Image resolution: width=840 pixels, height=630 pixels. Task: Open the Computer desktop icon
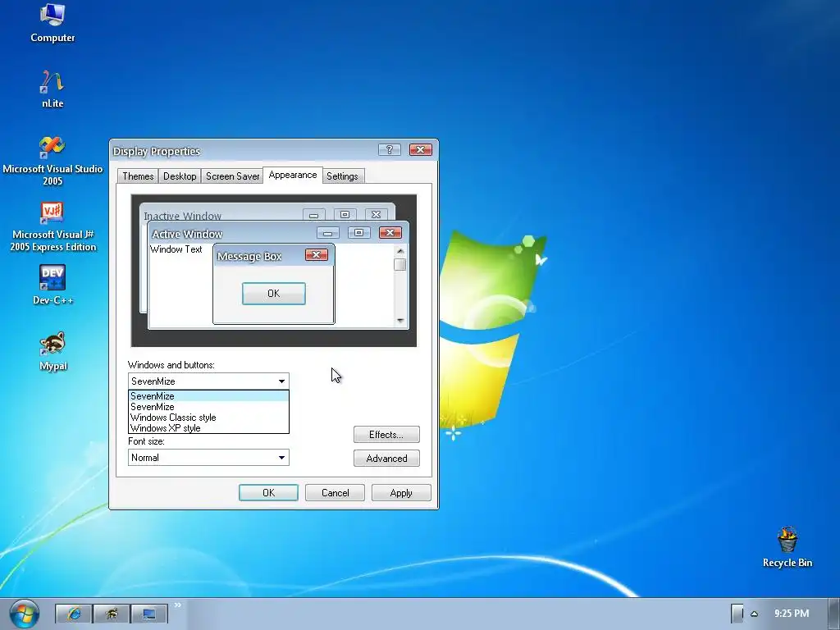(52, 22)
